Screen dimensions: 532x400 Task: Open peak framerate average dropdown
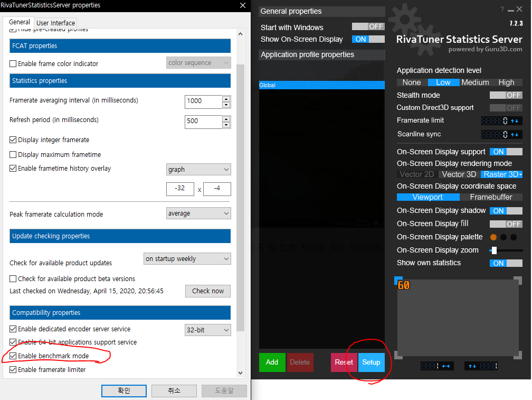[x=198, y=213]
